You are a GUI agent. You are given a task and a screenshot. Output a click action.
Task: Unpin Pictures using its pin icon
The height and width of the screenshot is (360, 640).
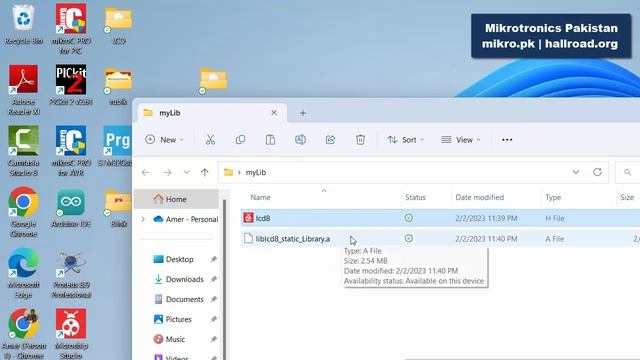pos(213,319)
